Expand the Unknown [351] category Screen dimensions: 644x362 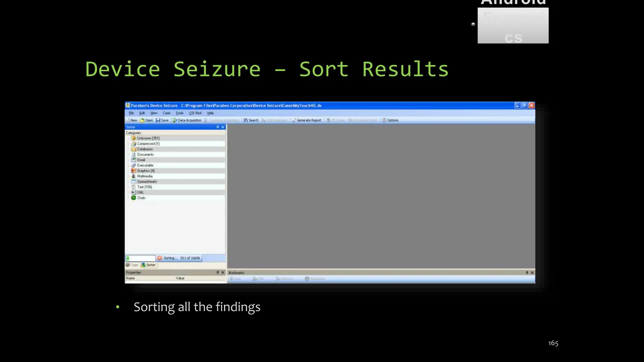pyautogui.click(x=148, y=138)
